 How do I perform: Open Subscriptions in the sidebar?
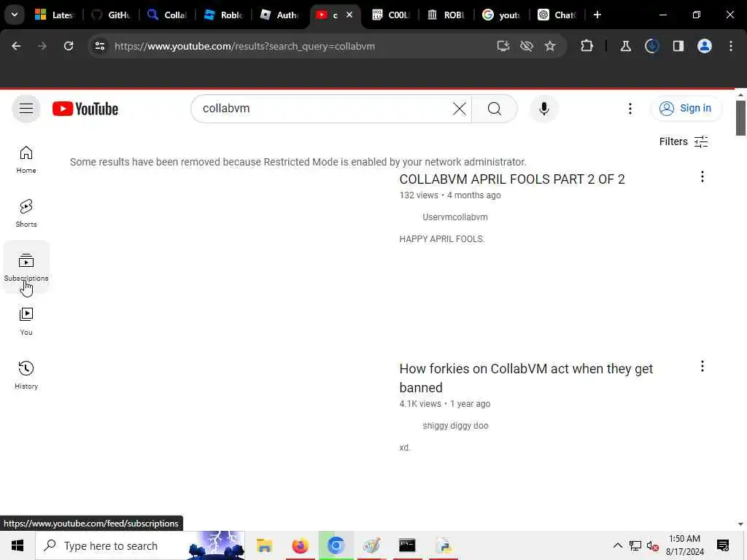pyautogui.click(x=26, y=267)
